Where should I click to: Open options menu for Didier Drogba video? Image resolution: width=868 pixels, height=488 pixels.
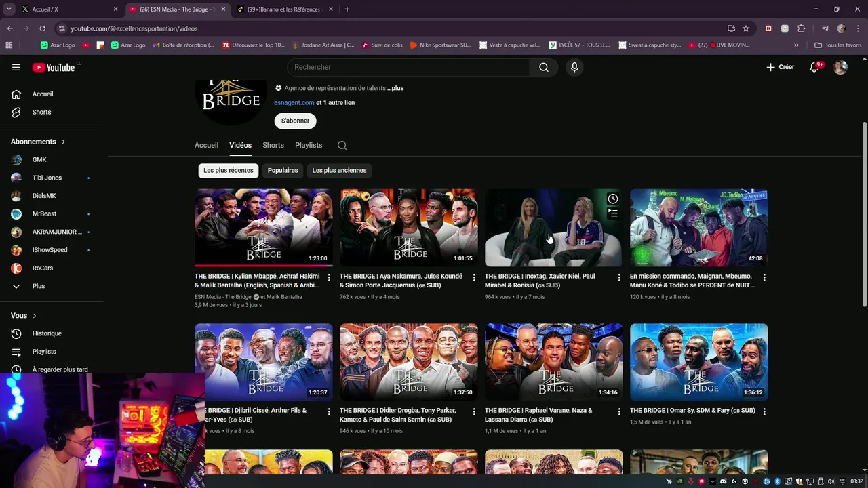click(x=474, y=411)
